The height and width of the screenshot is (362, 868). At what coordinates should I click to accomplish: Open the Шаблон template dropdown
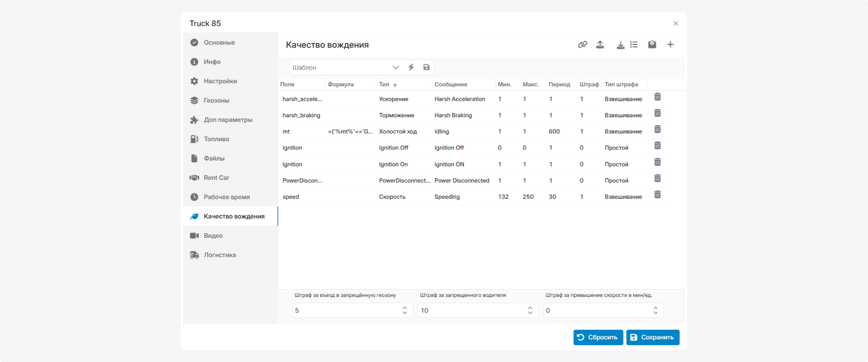pyautogui.click(x=346, y=68)
